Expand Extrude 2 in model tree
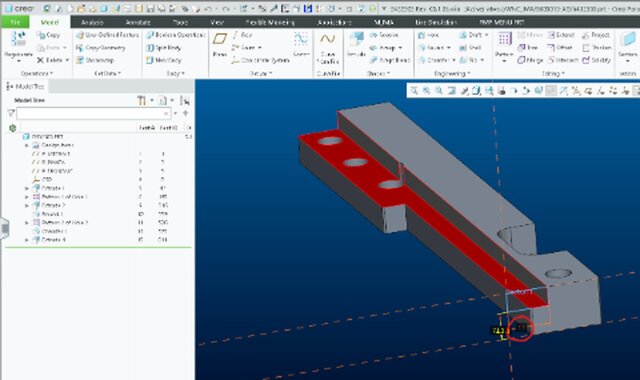The height and width of the screenshot is (380, 640). pyautogui.click(x=27, y=205)
